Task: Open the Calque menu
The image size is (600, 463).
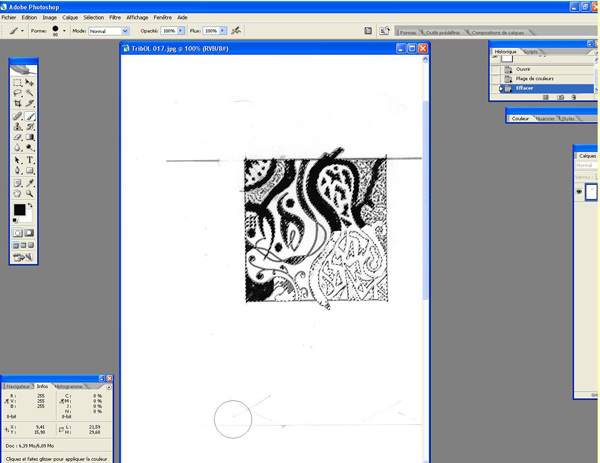Action: (x=70, y=18)
